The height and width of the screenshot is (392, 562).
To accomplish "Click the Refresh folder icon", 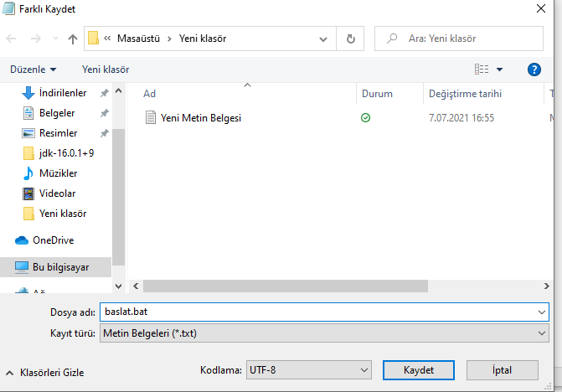I will (350, 39).
